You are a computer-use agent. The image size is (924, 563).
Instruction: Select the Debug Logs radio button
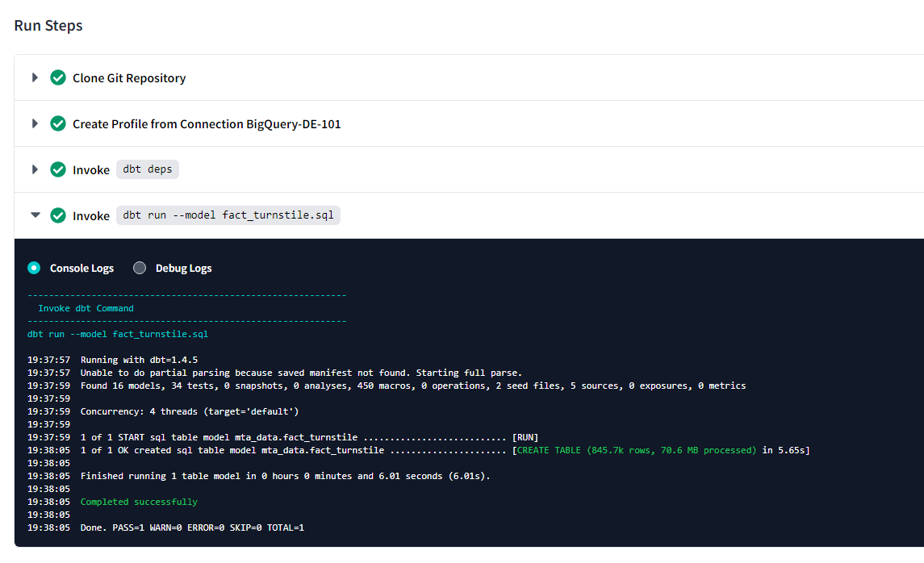pos(140,268)
